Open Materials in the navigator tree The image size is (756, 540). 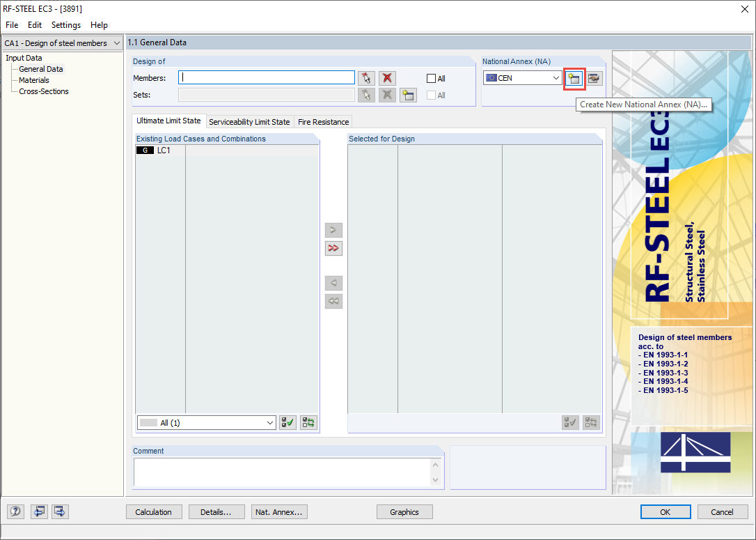pyautogui.click(x=33, y=80)
